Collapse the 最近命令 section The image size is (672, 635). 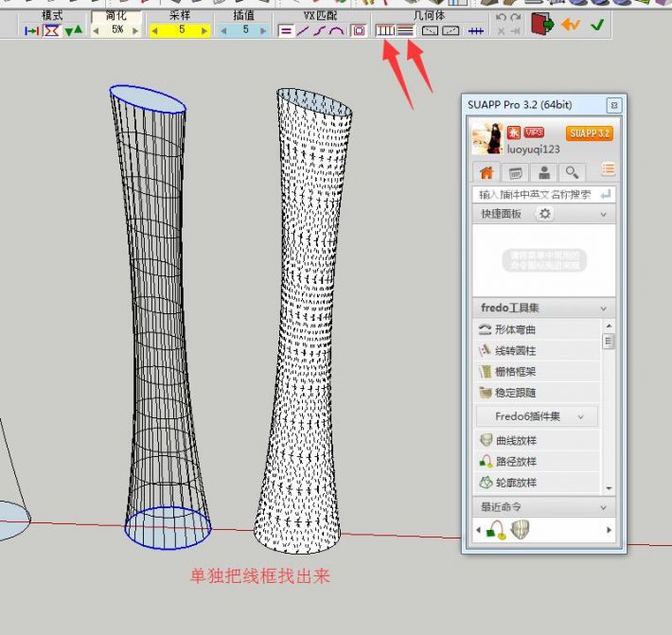coord(604,508)
